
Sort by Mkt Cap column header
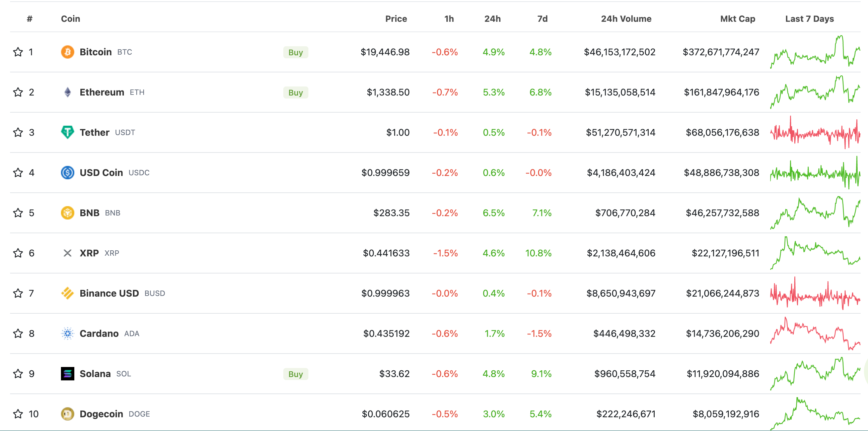click(737, 19)
